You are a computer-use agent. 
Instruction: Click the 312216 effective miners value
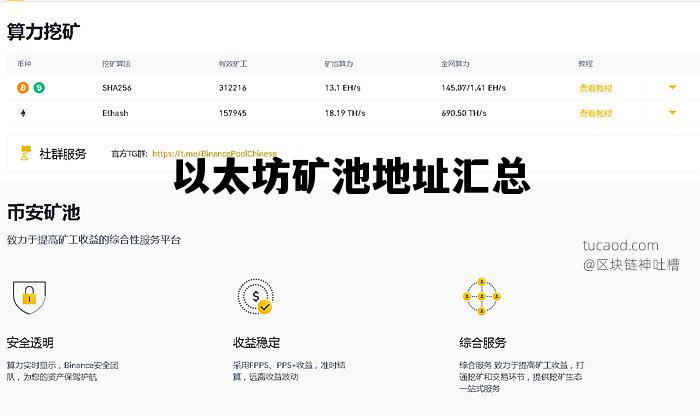(233, 88)
